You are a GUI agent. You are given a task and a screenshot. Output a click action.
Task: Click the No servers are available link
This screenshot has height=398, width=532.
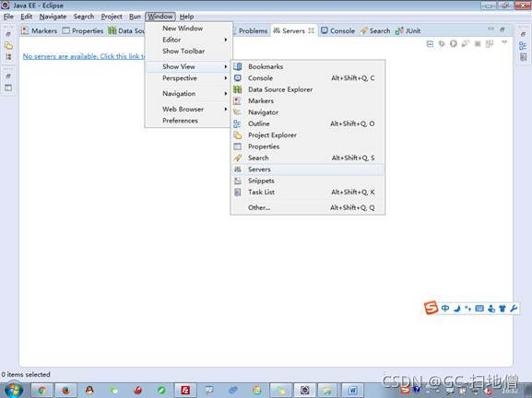(x=84, y=56)
